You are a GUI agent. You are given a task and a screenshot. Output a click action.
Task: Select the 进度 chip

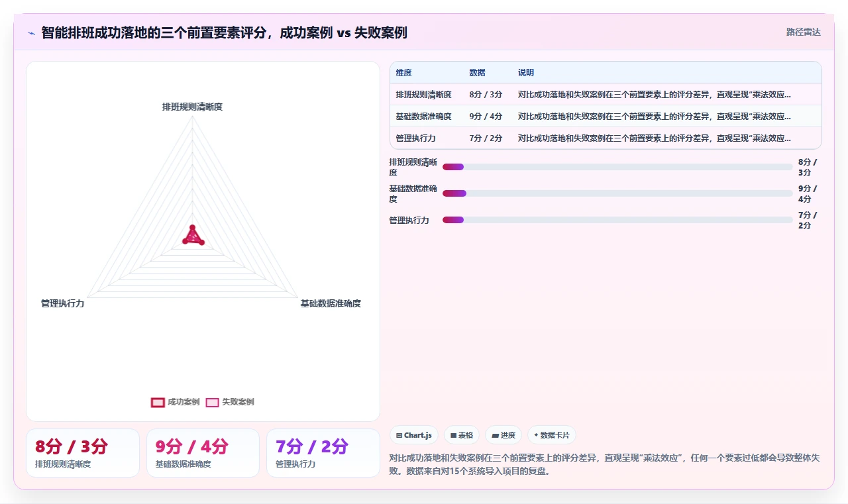point(503,435)
